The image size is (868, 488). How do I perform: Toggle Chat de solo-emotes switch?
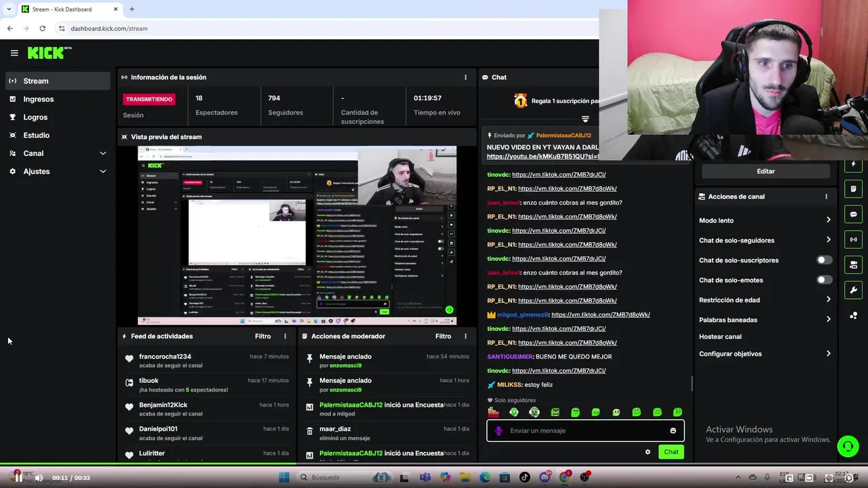824,280
